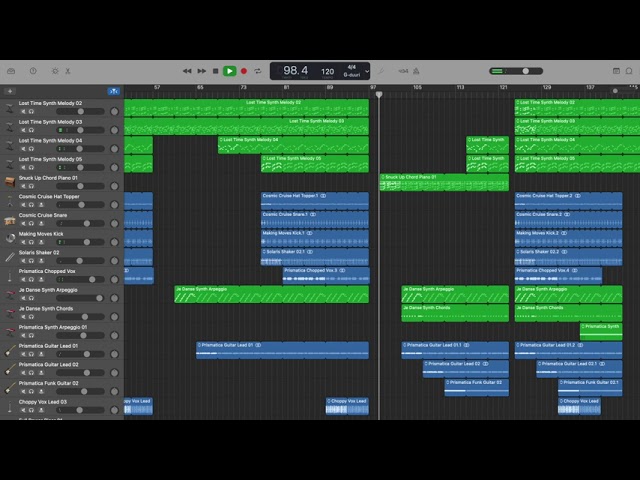Show the Smart Controls dial icon
This screenshot has width=640, height=480.
click(55, 71)
